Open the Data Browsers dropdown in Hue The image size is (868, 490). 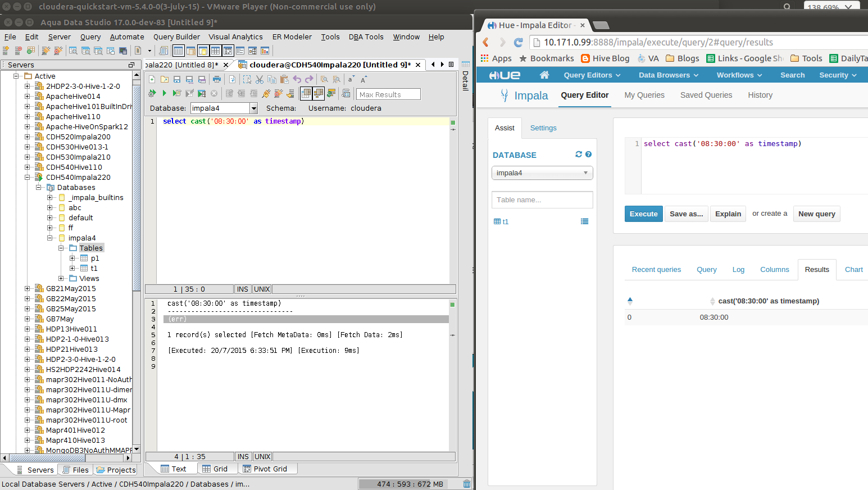(669, 75)
